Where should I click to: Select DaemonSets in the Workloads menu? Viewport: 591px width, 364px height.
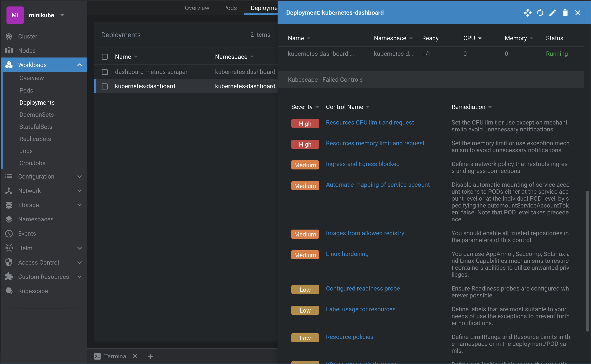(x=37, y=115)
